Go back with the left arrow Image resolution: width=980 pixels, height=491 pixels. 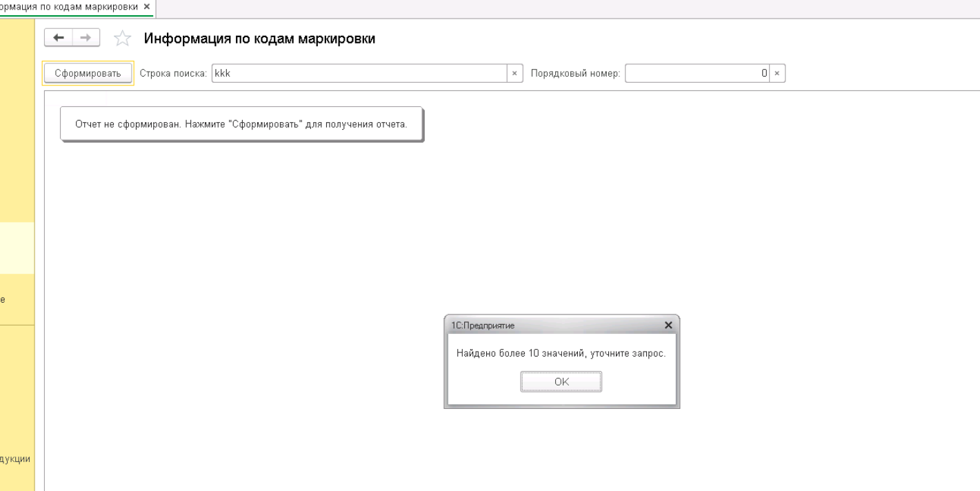(59, 39)
